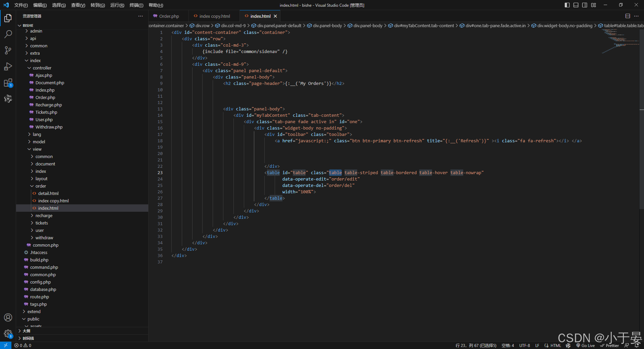644x349 pixels.
Task: Change UTF-8 file encoding
Action: (525, 345)
